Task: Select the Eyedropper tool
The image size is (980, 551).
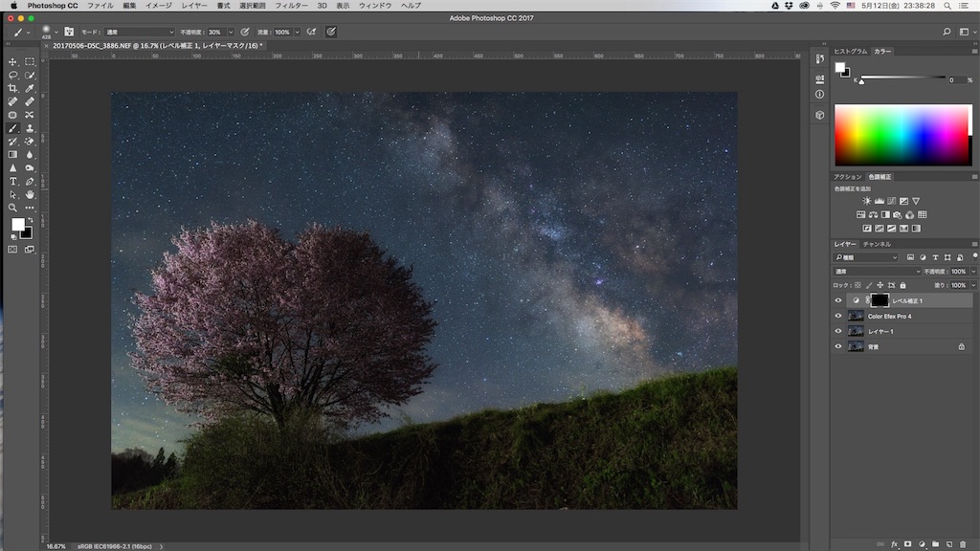Action: coord(30,88)
